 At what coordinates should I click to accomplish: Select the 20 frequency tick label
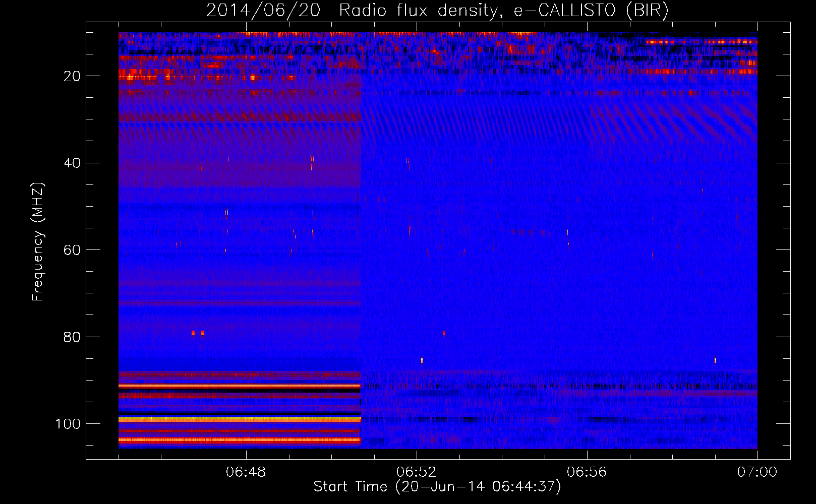(x=72, y=76)
